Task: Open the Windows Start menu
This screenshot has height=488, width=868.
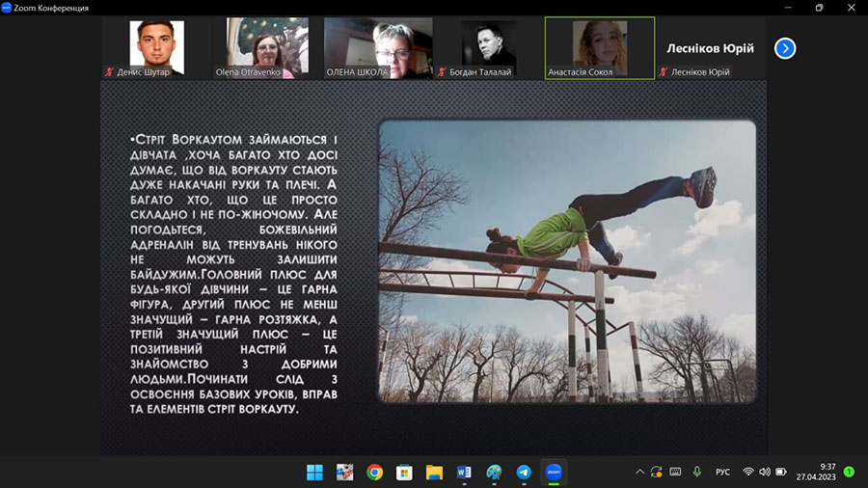Action: [x=314, y=473]
